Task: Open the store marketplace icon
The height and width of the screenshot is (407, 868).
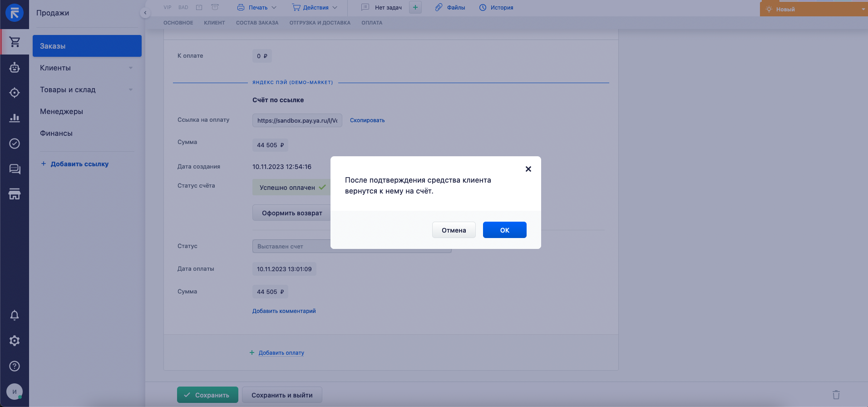Action: pyautogui.click(x=15, y=194)
